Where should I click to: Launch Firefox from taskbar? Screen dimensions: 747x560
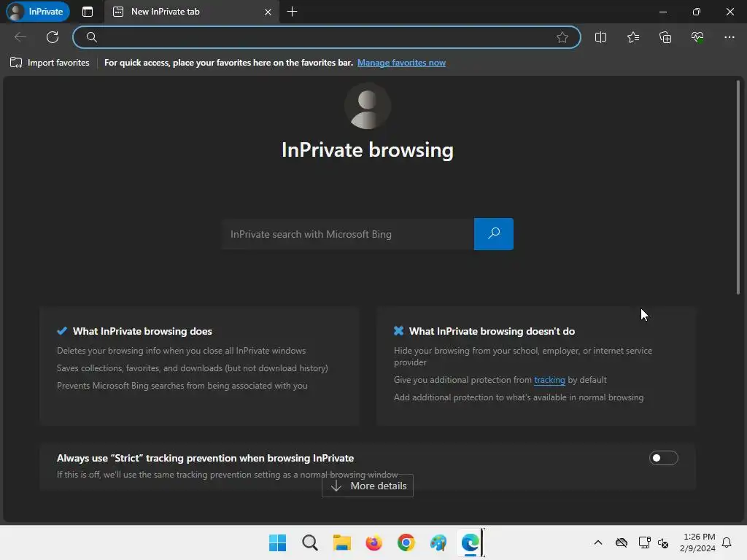point(374,542)
